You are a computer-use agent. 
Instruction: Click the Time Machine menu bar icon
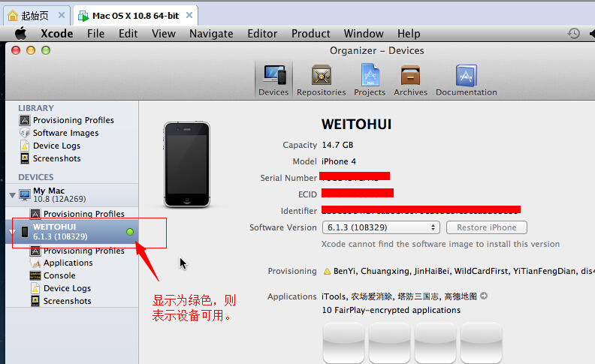click(x=573, y=33)
